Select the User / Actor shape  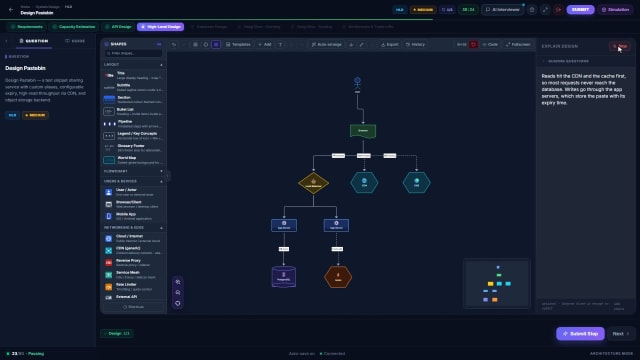tap(133, 192)
